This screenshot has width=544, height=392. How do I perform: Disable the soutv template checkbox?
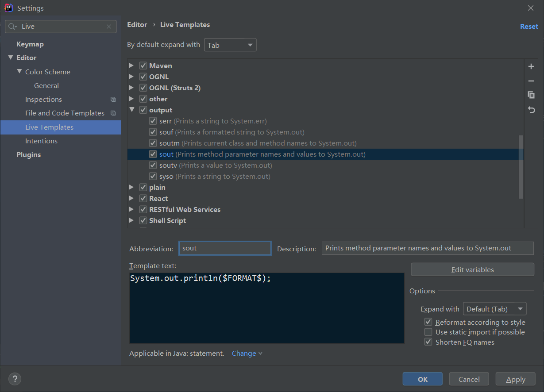point(153,165)
